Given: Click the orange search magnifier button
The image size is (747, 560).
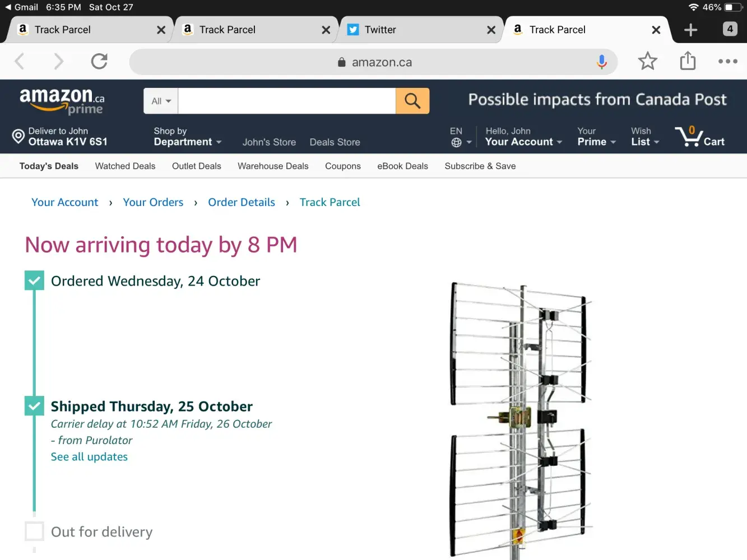Looking at the screenshot, I should pos(412,101).
